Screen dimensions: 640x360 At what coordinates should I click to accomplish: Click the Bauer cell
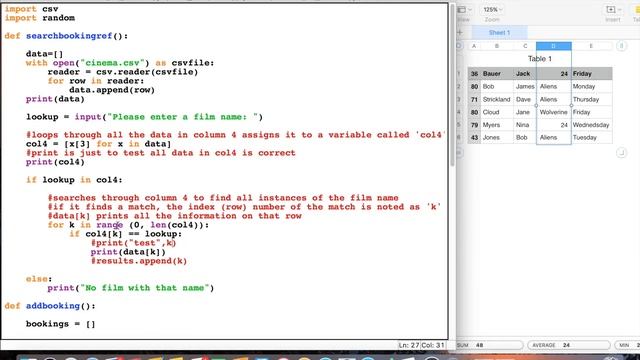pos(497,74)
